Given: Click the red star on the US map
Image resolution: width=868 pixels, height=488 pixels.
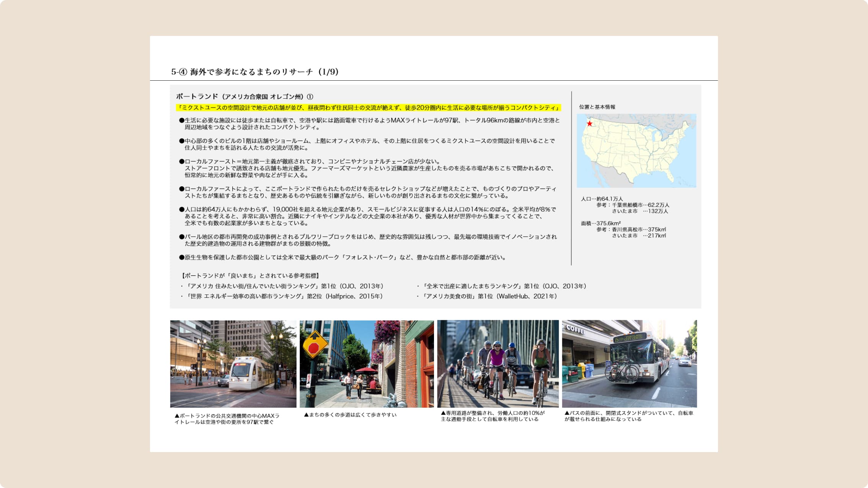Looking at the screenshot, I should pos(589,124).
